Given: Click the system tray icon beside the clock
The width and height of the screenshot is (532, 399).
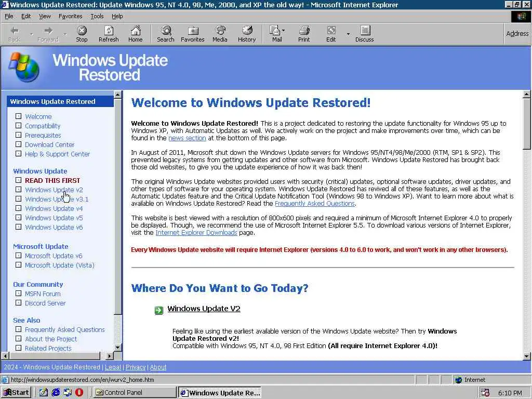Looking at the screenshot, I should click(486, 393).
